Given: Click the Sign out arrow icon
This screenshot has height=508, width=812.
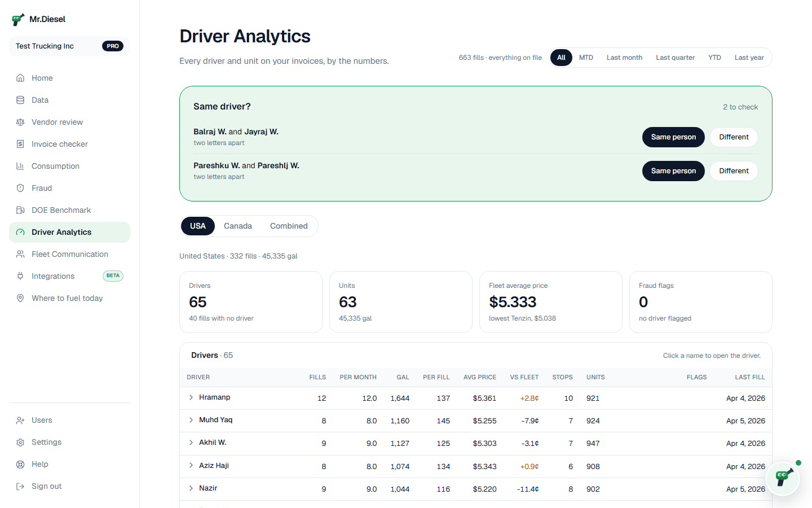Looking at the screenshot, I should (x=20, y=486).
